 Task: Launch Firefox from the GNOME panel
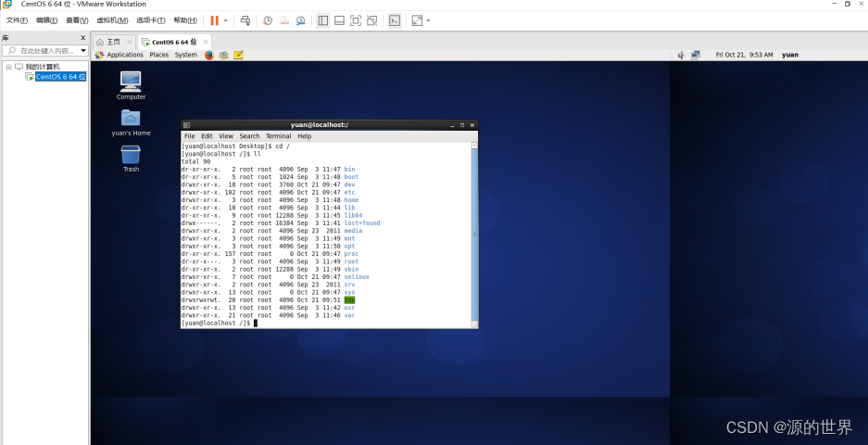[208, 55]
